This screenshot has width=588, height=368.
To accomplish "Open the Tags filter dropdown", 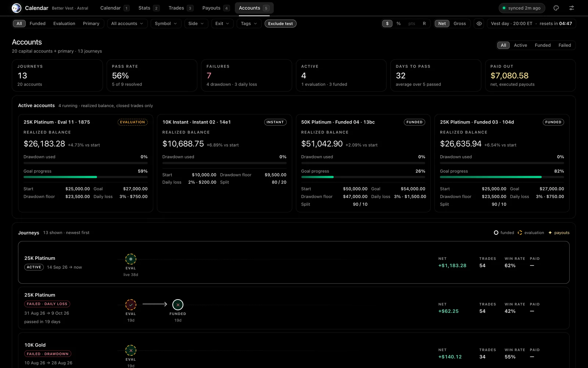I will click(249, 24).
